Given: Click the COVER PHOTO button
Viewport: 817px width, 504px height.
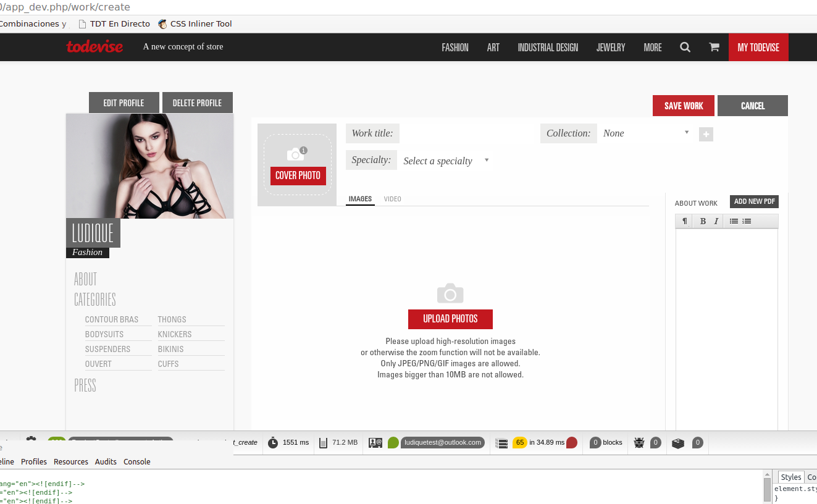Looking at the screenshot, I should pyautogui.click(x=298, y=175).
